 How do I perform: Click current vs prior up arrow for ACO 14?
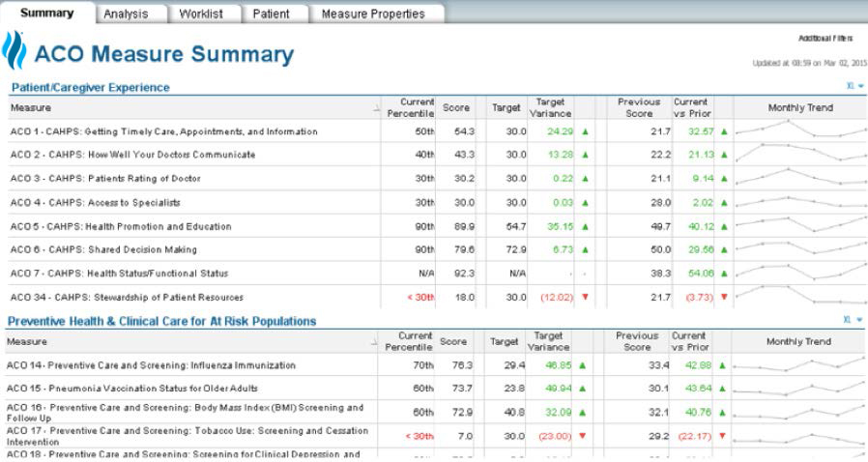point(722,365)
